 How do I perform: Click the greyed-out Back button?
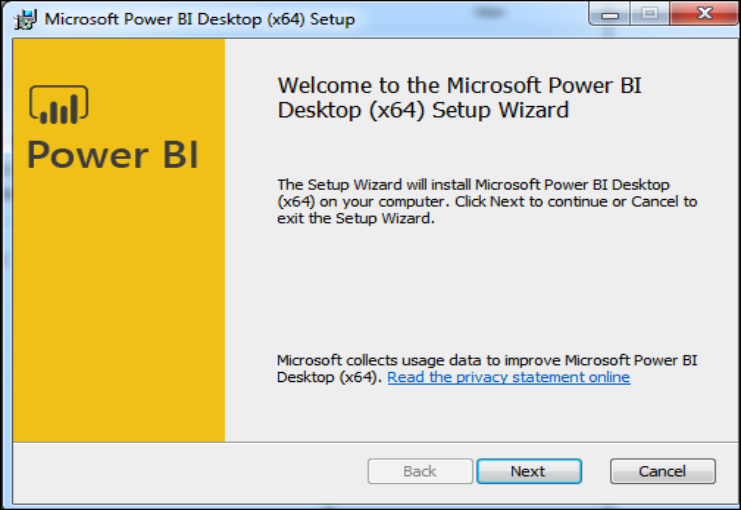click(420, 471)
